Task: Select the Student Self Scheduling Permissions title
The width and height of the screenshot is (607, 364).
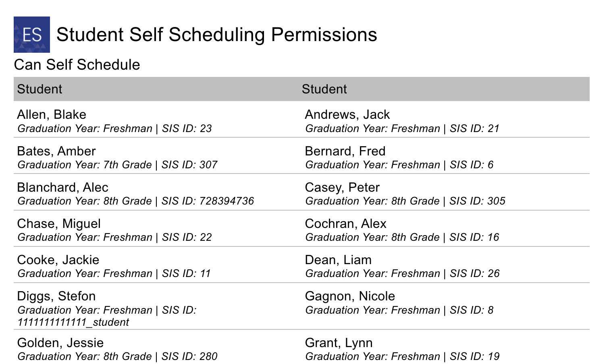Action: coord(217,35)
